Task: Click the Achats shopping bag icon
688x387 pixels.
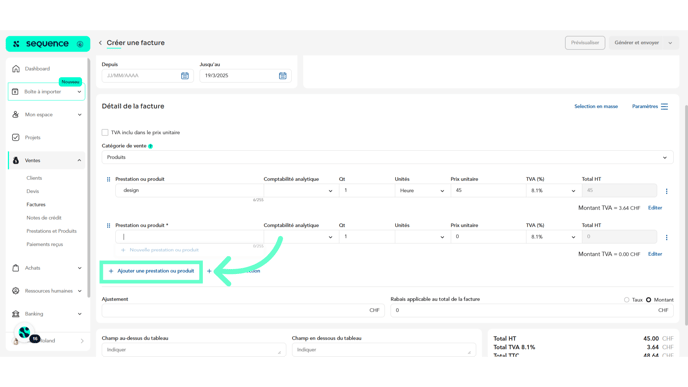Action: click(x=16, y=268)
